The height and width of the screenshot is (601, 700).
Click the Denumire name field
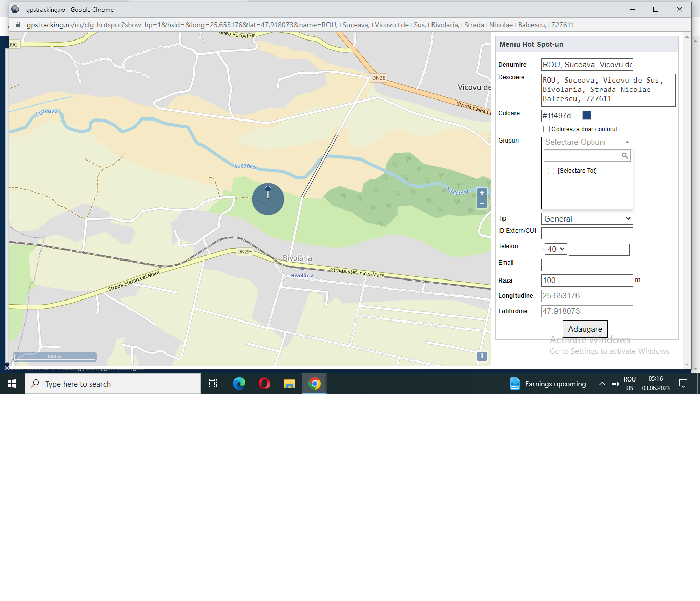(587, 65)
